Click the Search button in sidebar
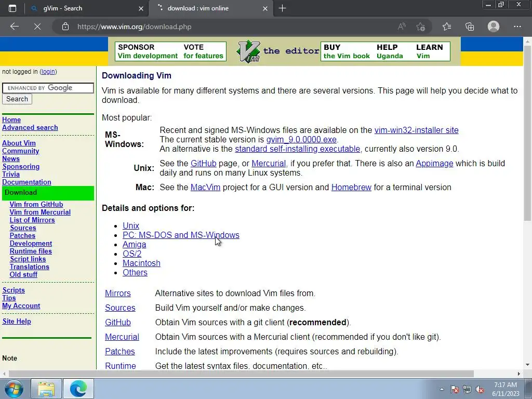 click(17, 99)
